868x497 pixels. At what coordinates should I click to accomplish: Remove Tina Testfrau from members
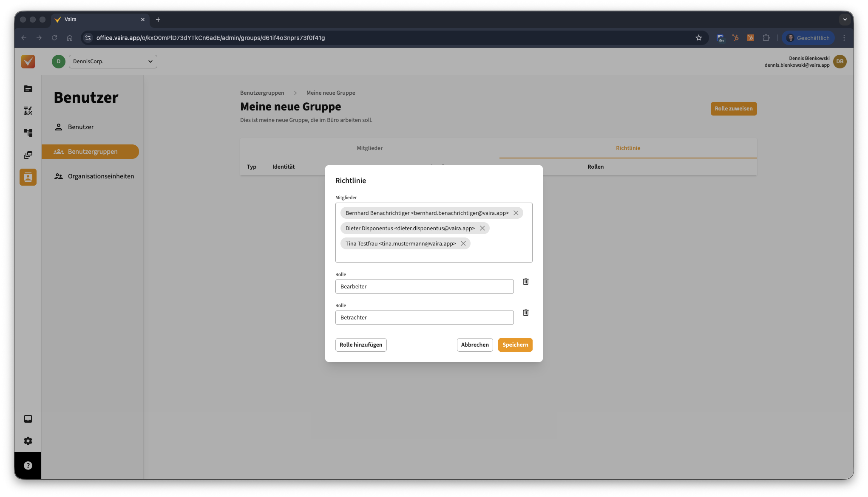[463, 243]
